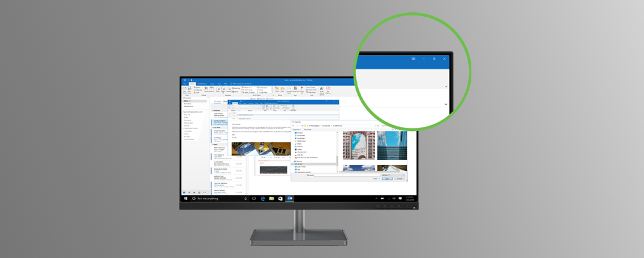644x258 pixels.
Task: Click the Outlook icon on the taskbar
Action: coord(290,199)
